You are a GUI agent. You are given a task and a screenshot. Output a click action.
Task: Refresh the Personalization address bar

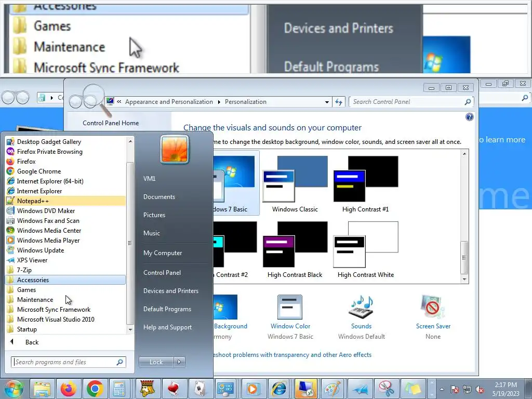pyautogui.click(x=339, y=102)
